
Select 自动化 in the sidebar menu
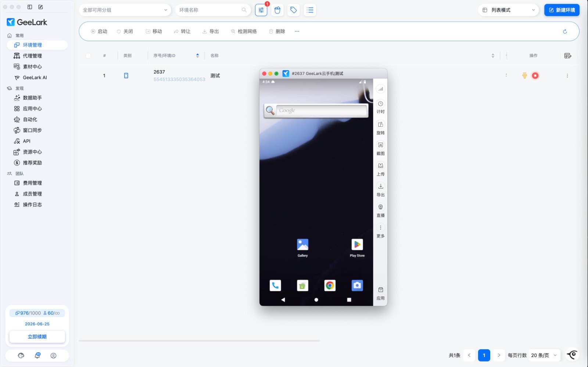(x=30, y=119)
